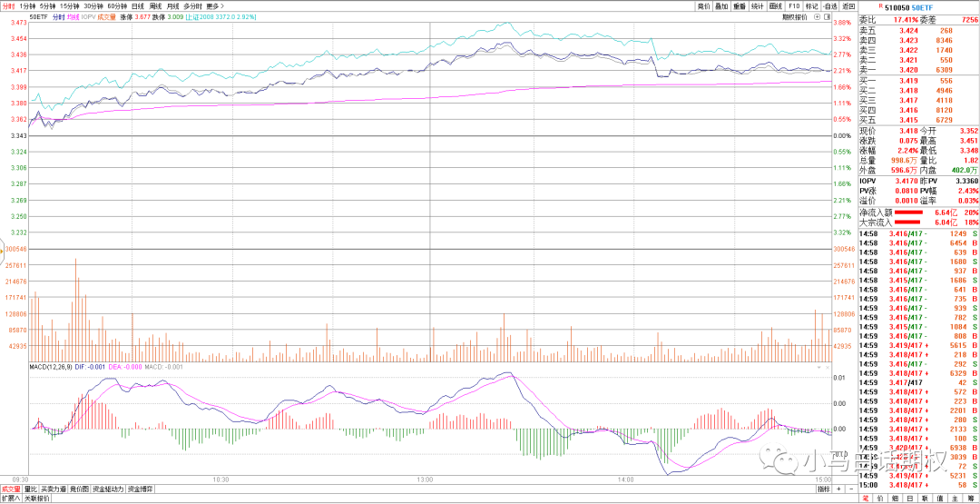Open F10 company info
Image resolution: width=980 pixels, height=504 pixels.
(x=794, y=6)
